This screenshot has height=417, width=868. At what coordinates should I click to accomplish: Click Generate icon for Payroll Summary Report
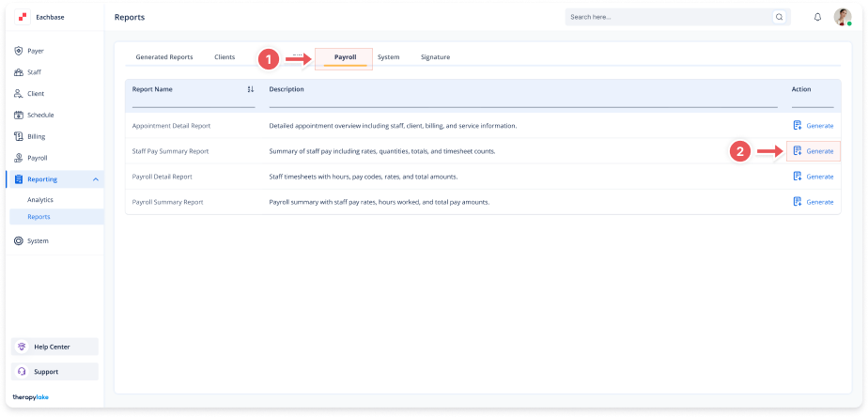tap(798, 202)
